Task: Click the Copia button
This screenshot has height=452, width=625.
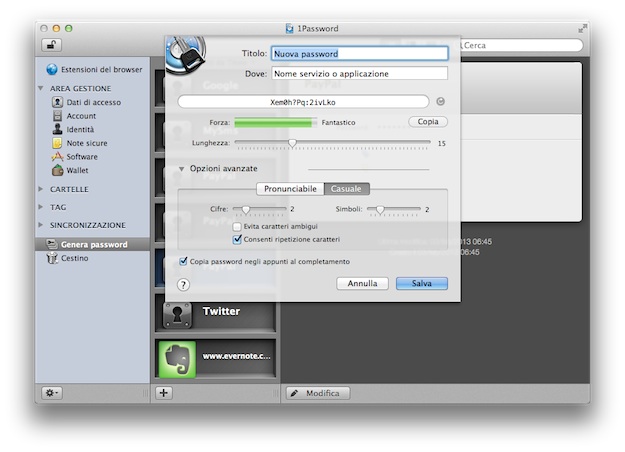Action: [x=428, y=122]
